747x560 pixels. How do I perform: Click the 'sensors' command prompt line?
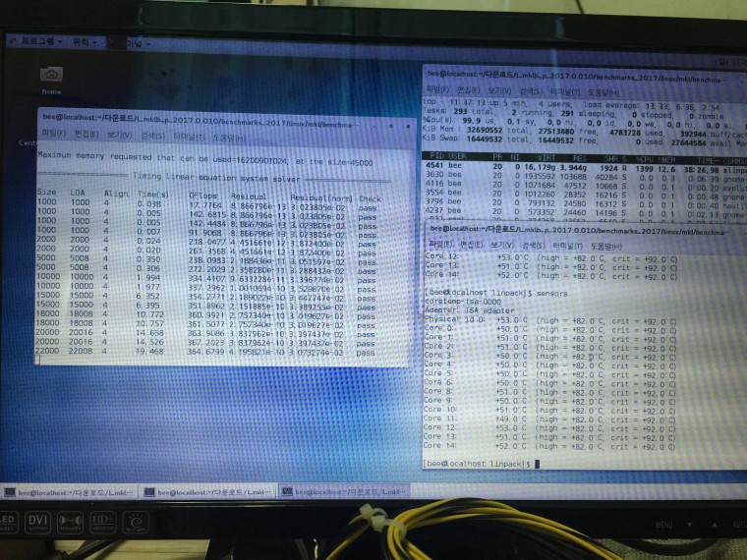point(496,293)
